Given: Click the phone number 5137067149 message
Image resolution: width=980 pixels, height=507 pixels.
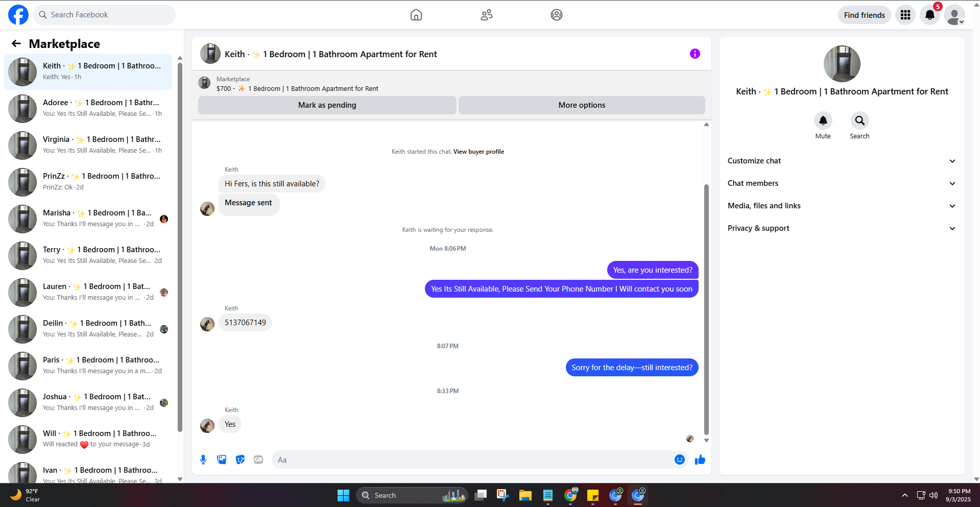Looking at the screenshot, I should tap(245, 323).
